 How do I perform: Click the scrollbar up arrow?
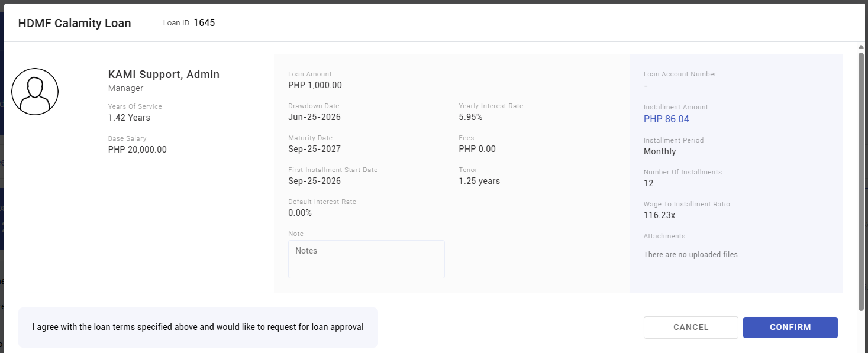(x=861, y=47)
